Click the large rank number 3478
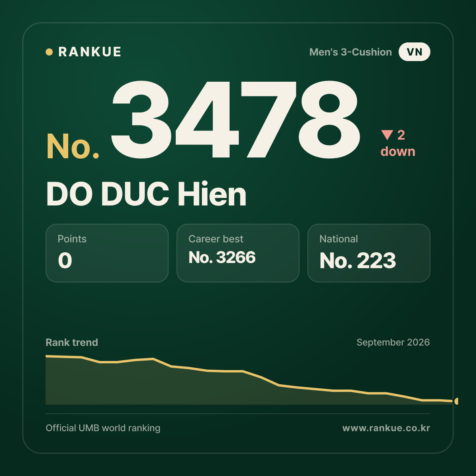This screenshot has height=476, width=476. tap(236, 119)
